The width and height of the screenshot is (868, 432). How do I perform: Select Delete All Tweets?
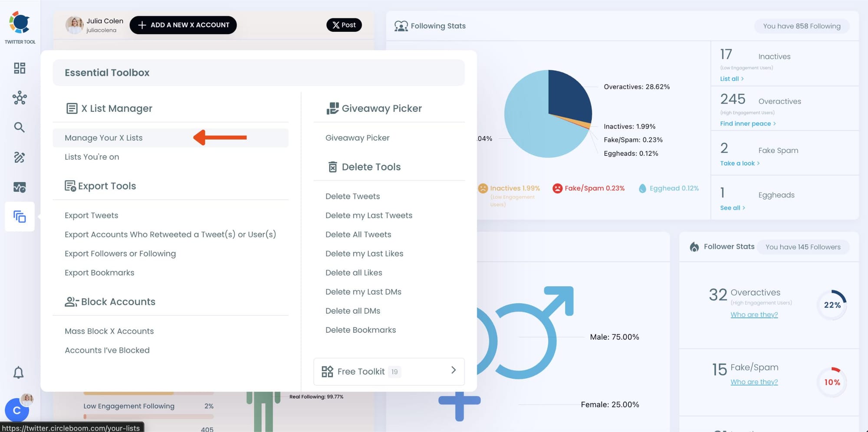coord(358,234)
